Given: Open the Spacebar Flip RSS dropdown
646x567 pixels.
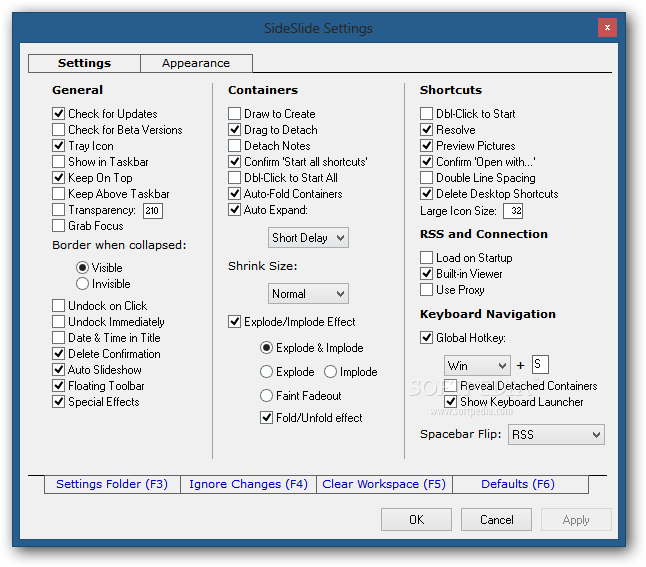Looking at the screenshot, I should point(557,435).
